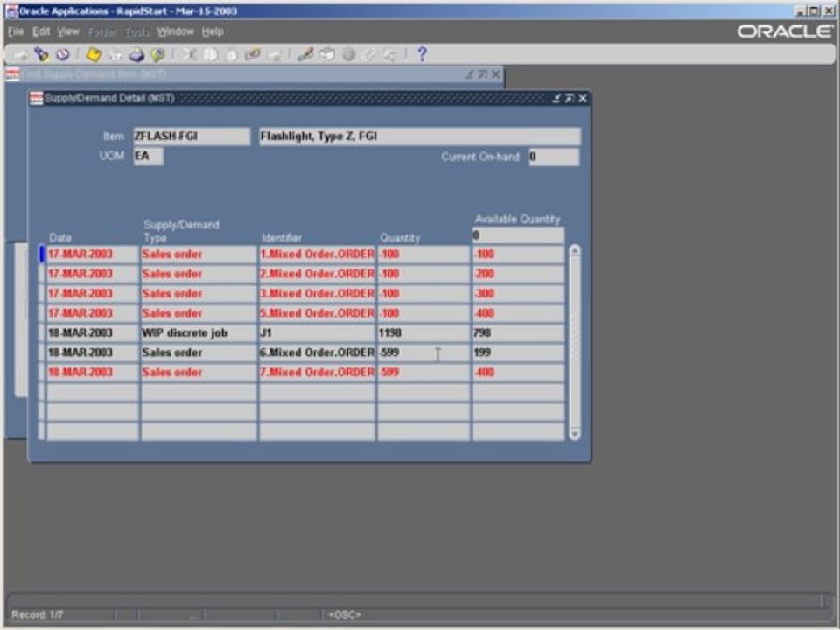Open the File menu
Image resolution: width=840 pixels, height=630 pixels.
[16, 31]
